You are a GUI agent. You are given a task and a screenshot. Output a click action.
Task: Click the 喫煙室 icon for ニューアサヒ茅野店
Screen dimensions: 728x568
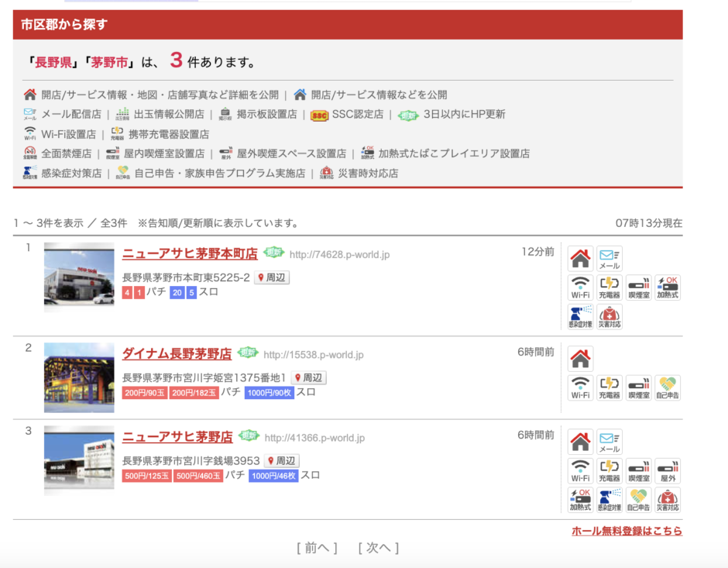(x=638, y=470)
